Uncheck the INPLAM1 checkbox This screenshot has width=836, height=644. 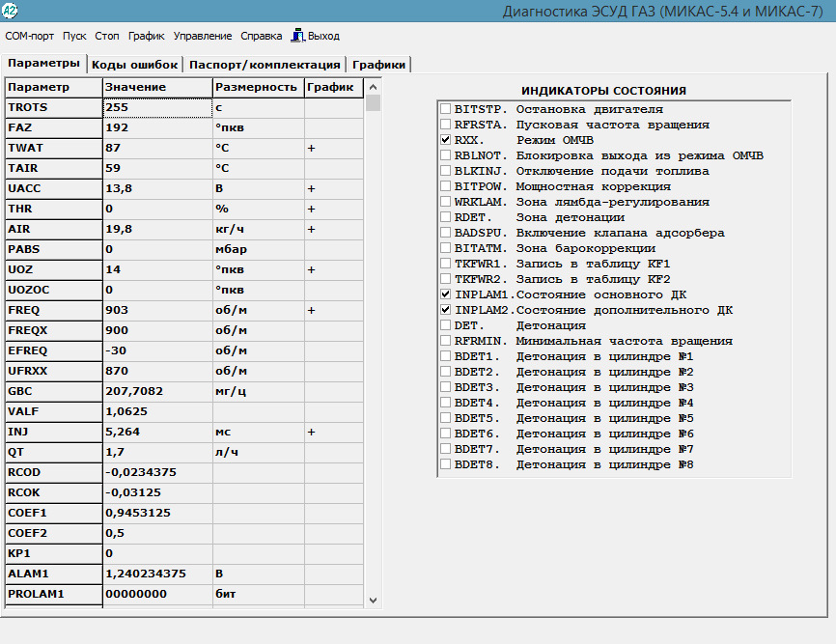446,294
